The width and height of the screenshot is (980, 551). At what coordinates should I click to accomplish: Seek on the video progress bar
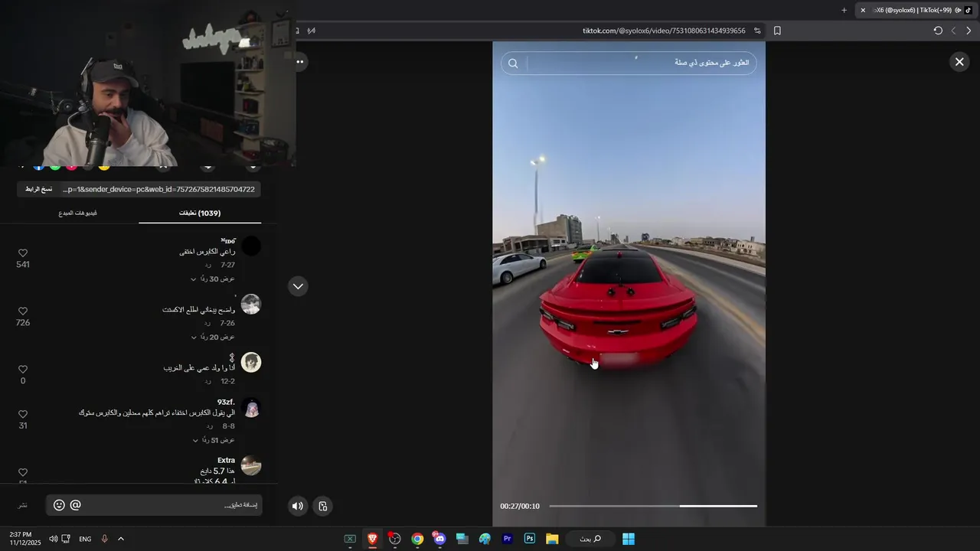653,506
